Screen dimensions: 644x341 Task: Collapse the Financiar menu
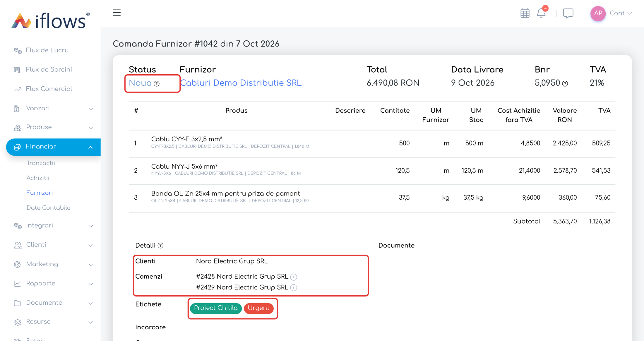click(53, 147)
